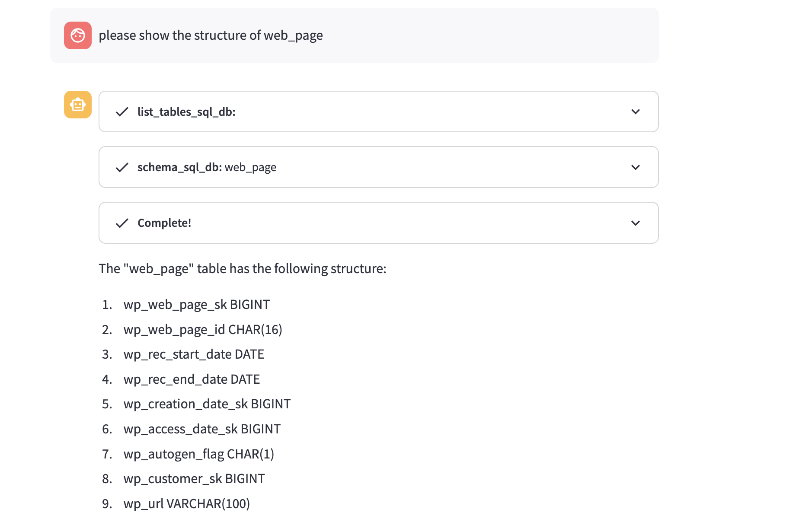Select wp_url VARCHAR(100) list item
Viewport: 812px width, 522px height.
[x=187, y=504]
